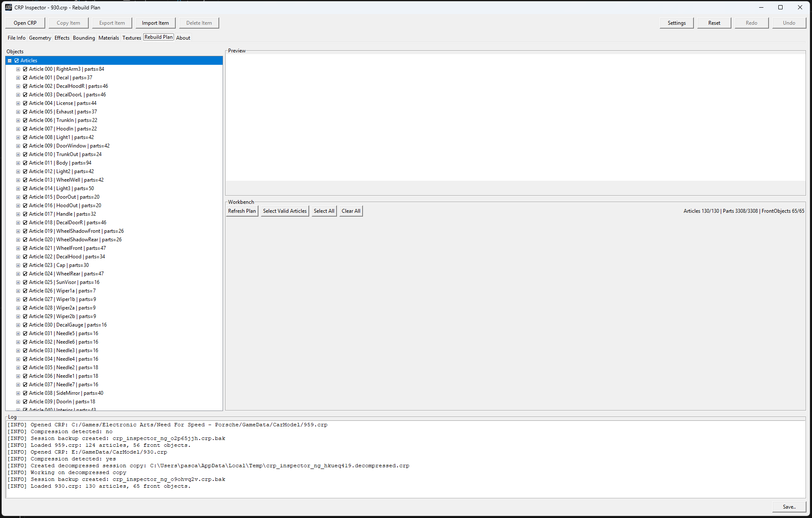This screenshot has height=518, width=812.
Task: Expand Article 000 RightArm3 node
Action: [18, 69]
